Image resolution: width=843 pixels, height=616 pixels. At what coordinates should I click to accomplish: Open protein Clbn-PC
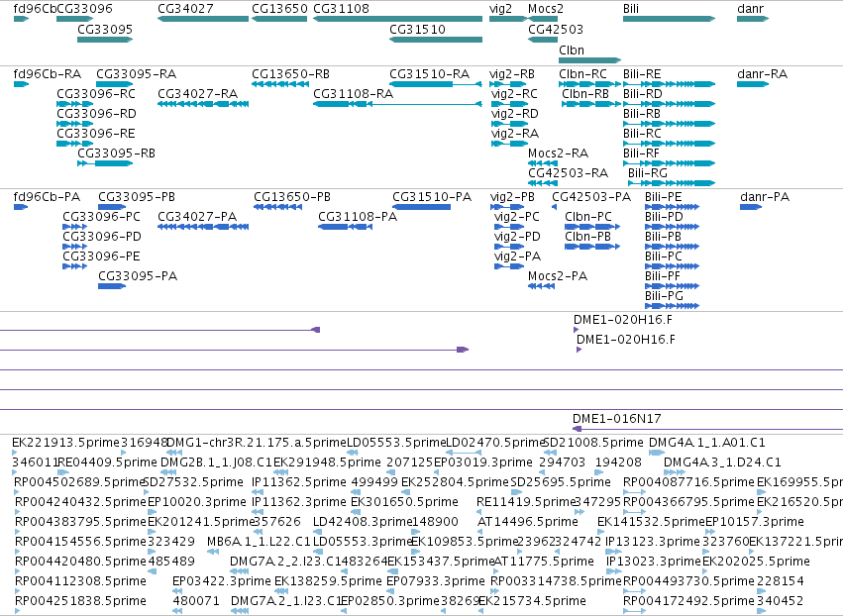(x=592, y=227)
